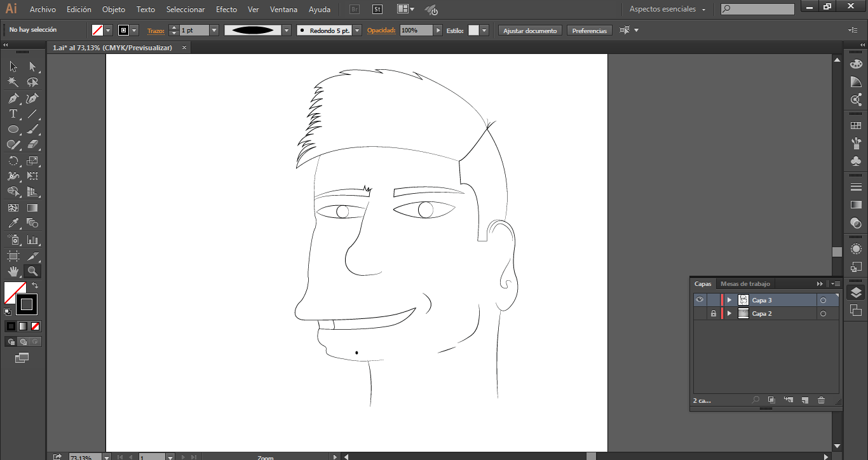Switch to Mesas de trabajo tab
The height and width of the screenshot is (460, 868).
(x=745, y=284)
